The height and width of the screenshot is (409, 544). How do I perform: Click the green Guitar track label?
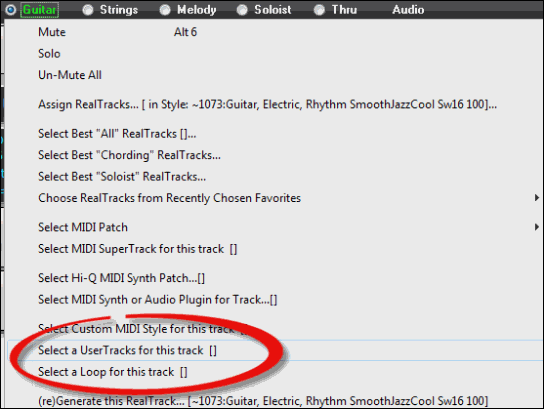[x=39, y=10]
